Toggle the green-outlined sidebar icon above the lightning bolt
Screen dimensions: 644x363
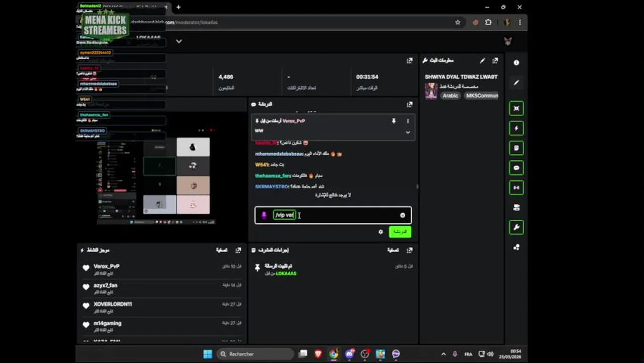point(516,108)
